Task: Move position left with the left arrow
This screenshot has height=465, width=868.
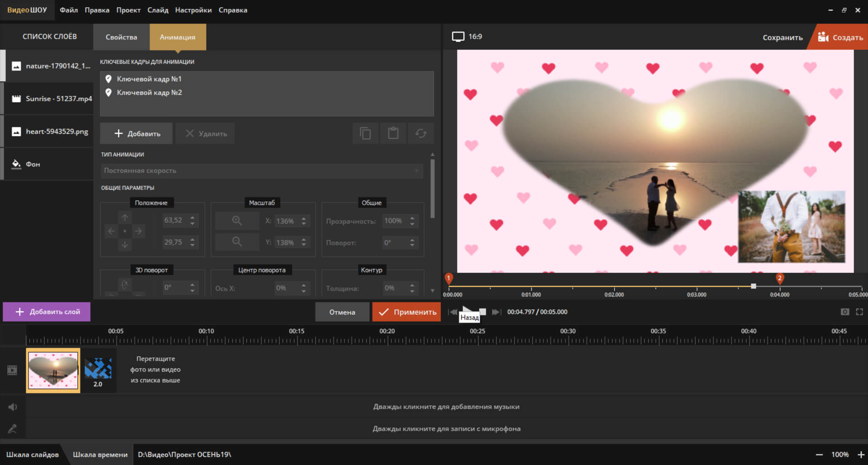Action: [111, 231]
